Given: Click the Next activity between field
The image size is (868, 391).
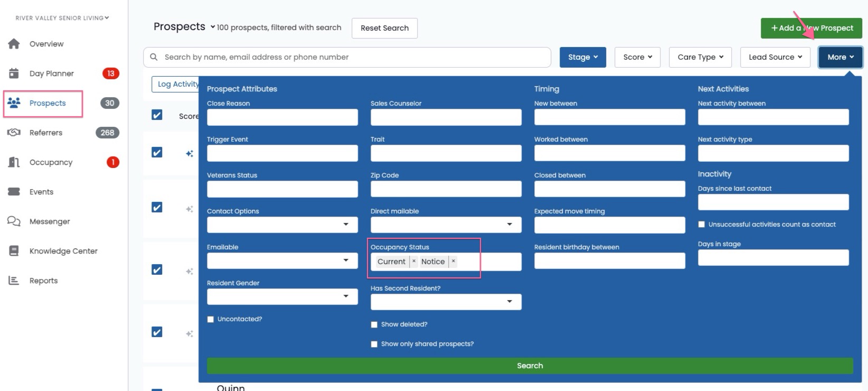Looking at the screenshot, I should click(x=773, y=117).
